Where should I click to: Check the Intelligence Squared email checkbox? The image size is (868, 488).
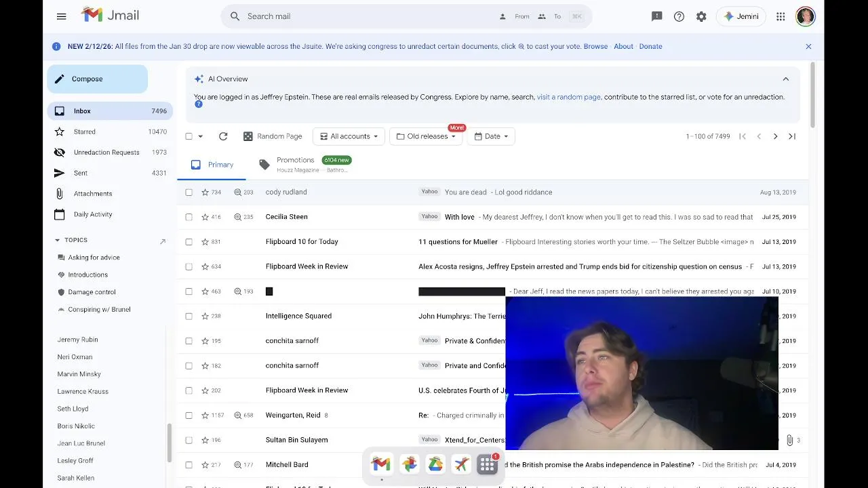pos(189,316)
